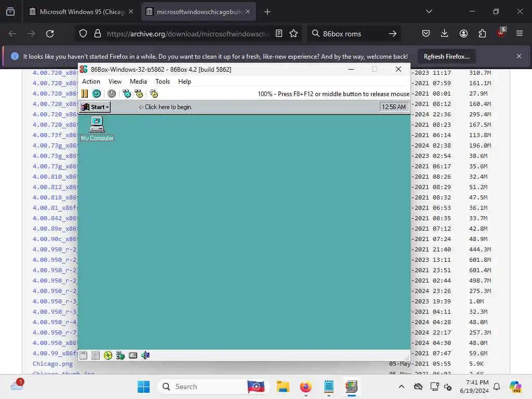Open the Firefox downloads panel
Viewport: 532px width, 399px height.
(445, 34)
